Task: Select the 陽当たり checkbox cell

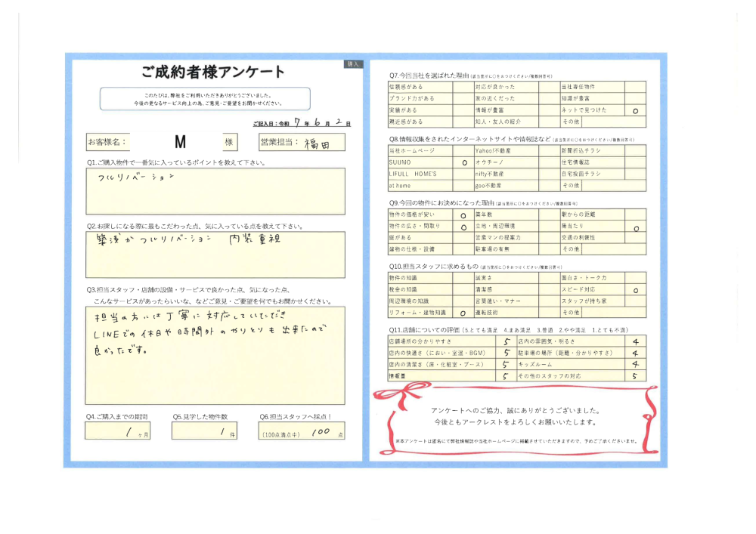Action: 635,226
